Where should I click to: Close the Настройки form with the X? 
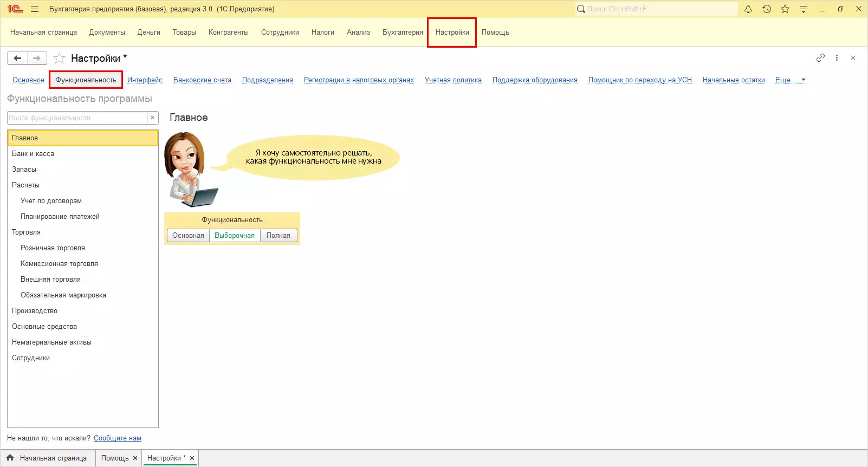[853, 57]
